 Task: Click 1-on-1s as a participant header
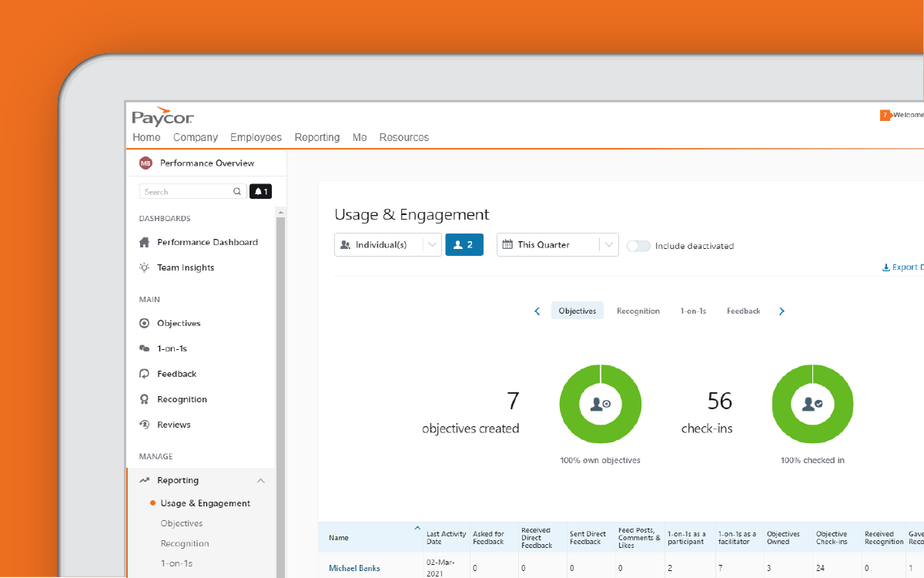tap(686, 538)
